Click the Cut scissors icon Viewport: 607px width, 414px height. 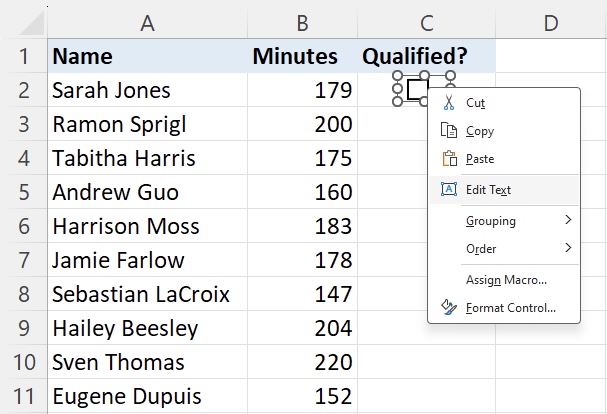[x=449, y=103]
